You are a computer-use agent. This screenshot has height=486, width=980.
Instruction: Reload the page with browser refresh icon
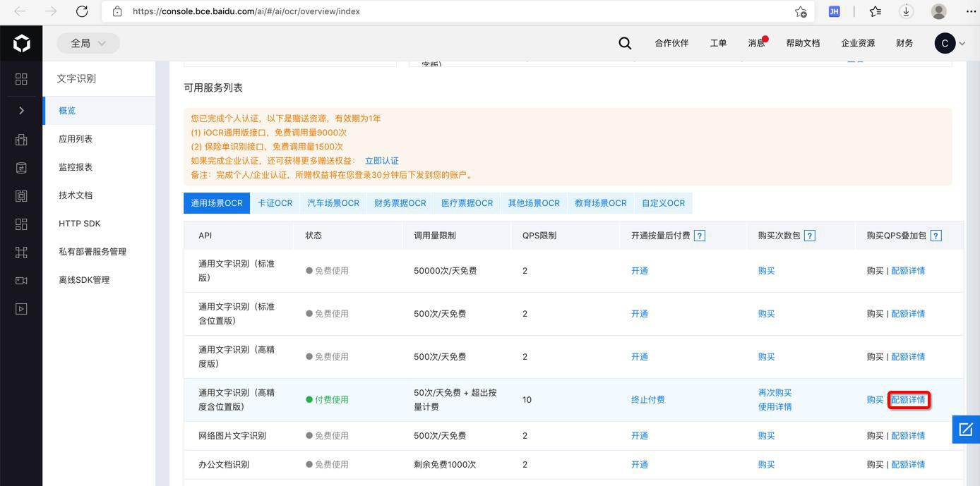coord(82,11)
